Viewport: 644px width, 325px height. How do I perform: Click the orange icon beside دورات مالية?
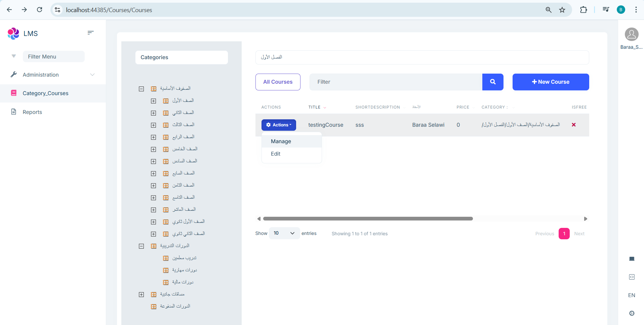(166, 282)
